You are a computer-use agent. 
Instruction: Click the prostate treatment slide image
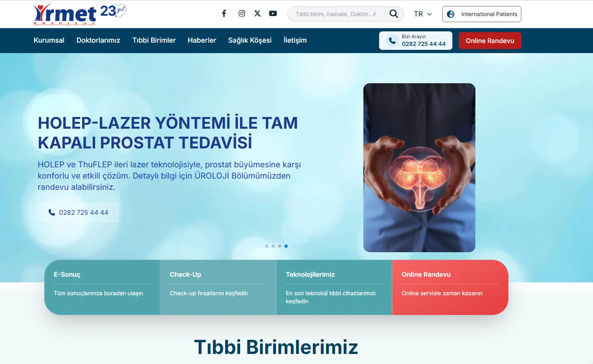point(419,168)
